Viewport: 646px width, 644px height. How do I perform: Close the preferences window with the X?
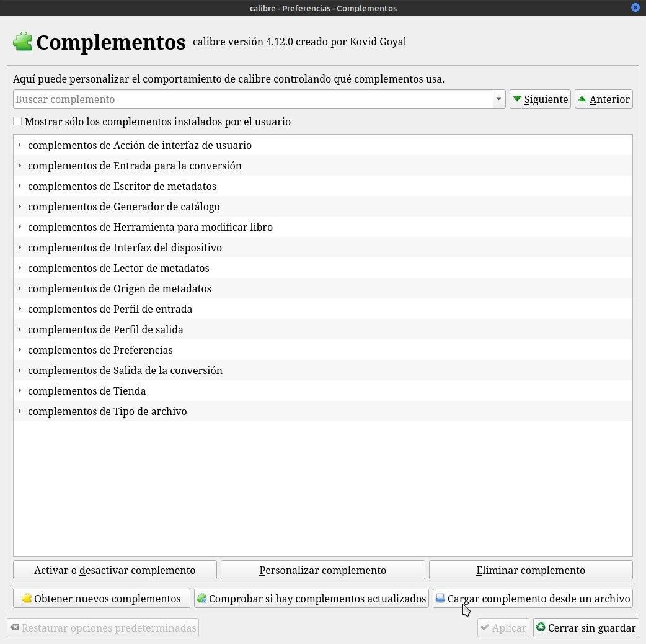pos(635,8)
